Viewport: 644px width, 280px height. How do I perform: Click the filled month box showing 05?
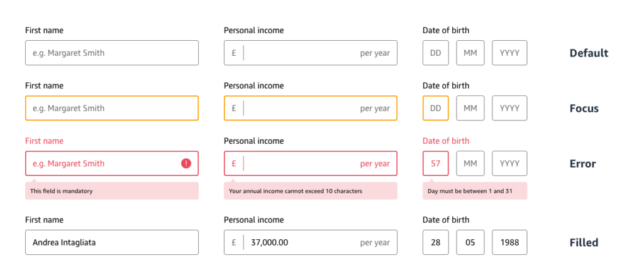pos(470,242)
